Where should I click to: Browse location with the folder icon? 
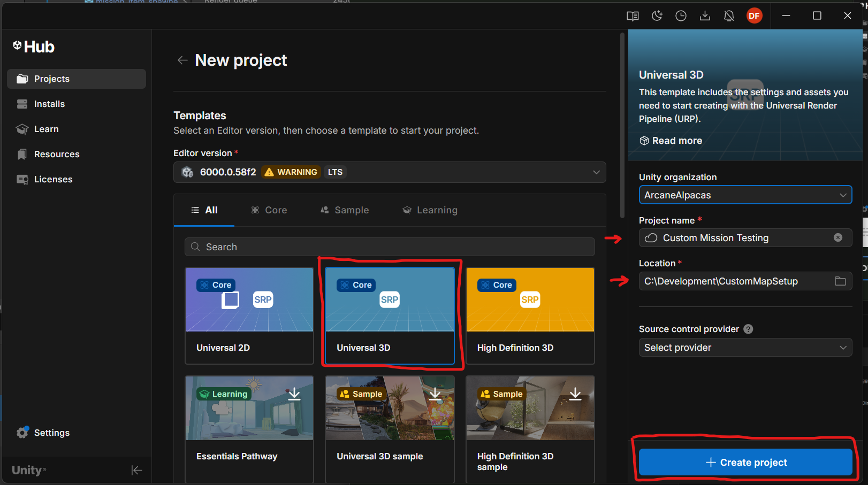click(840, 281)
